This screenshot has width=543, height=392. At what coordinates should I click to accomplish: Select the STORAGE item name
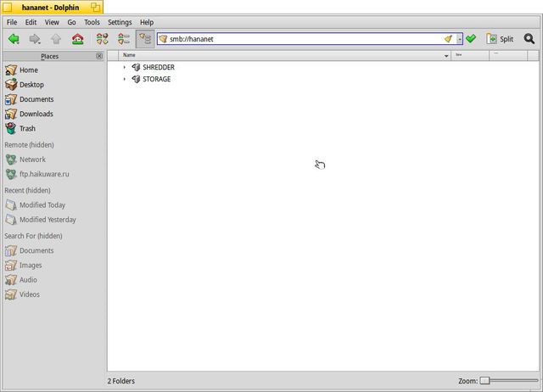click(x=156, y=79)
